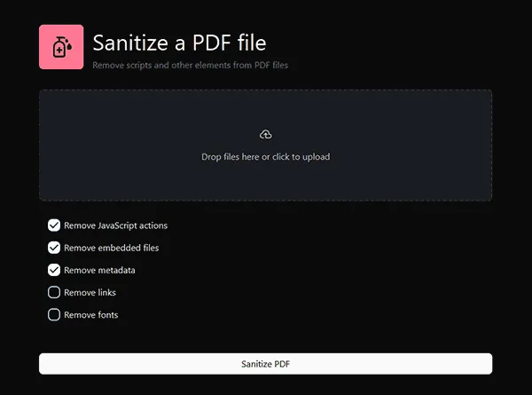Click the cloud upload icon

coord(266,135)
